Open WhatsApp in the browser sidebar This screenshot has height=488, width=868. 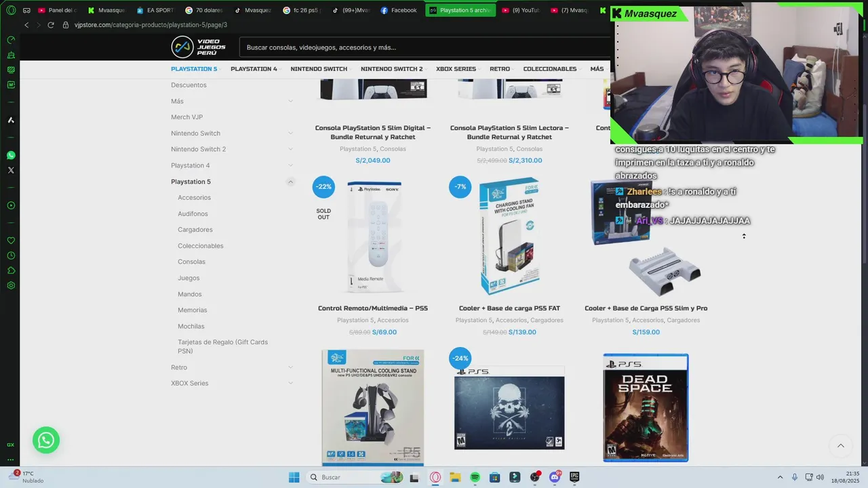tap(11, 155)
